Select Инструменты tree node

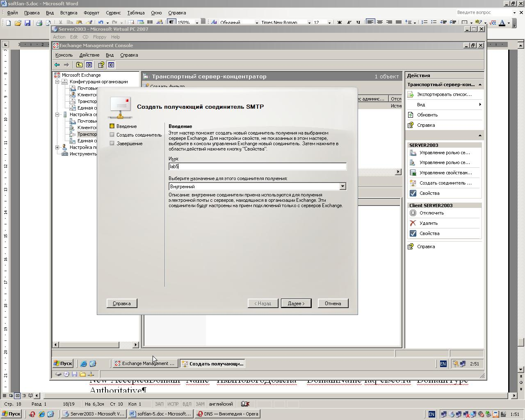pyautogui.click(x=83, y=154)
